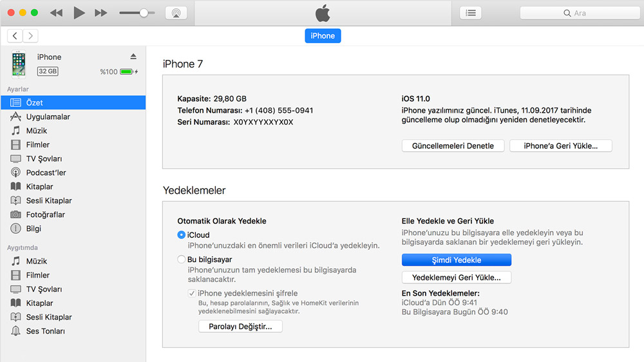Toggle the iPhone yedeklemesini şifrele checkbox
The width and height of the screenshot is (644, 362).
[x=192, y=293]
